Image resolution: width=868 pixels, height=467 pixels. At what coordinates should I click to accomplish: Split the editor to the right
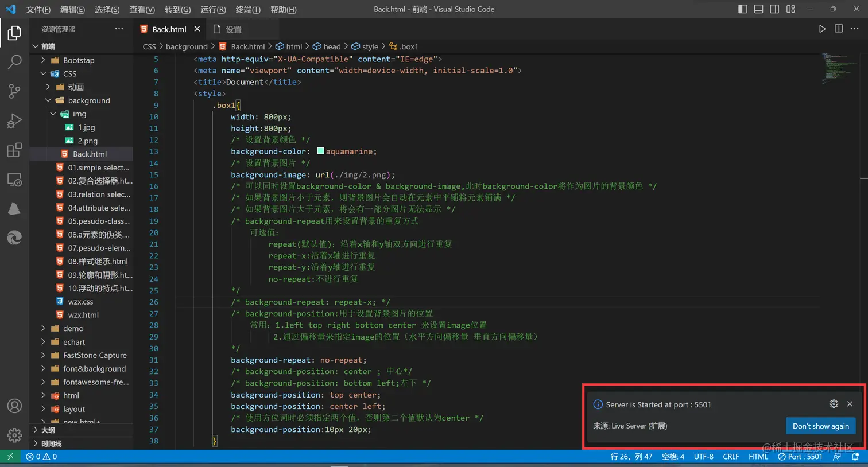(x=839, y=29)
